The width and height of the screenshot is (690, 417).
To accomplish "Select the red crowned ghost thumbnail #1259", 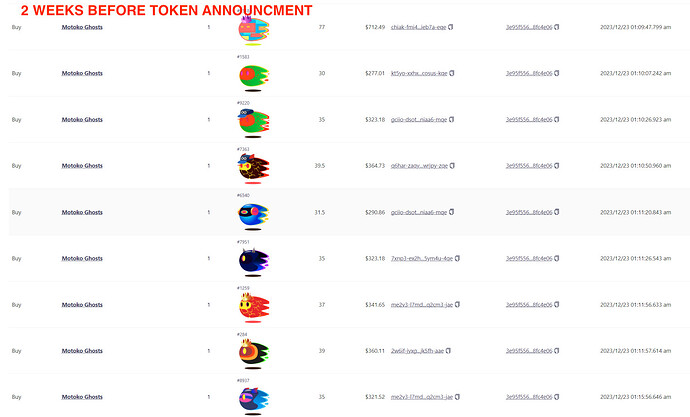I will [253, 308].
